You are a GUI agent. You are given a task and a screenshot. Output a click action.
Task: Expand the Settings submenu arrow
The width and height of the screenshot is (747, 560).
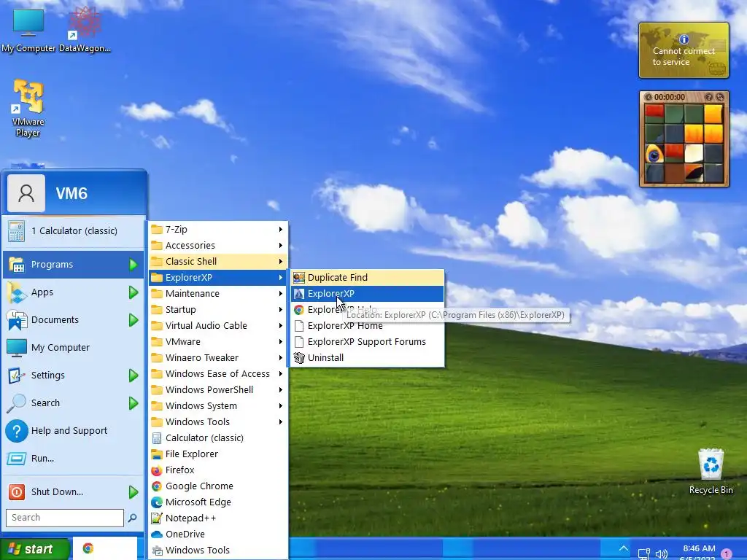(x=133, y=376)
